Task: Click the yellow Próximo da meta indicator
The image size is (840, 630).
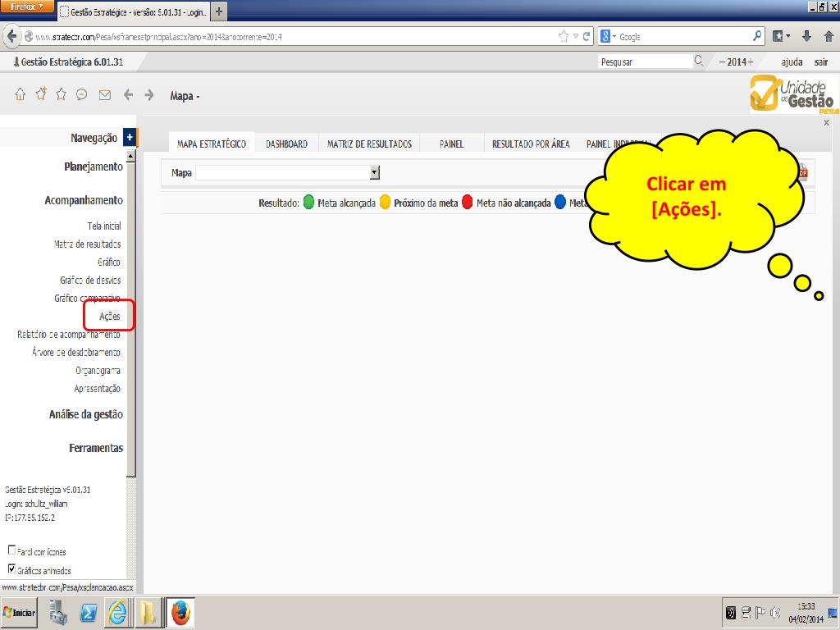Action: point(385,202)
